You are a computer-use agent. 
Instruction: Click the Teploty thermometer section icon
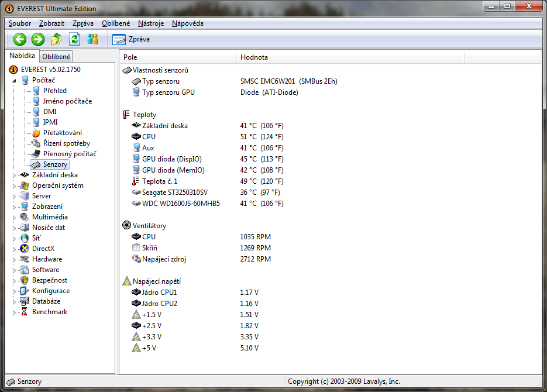pos(126,115)
